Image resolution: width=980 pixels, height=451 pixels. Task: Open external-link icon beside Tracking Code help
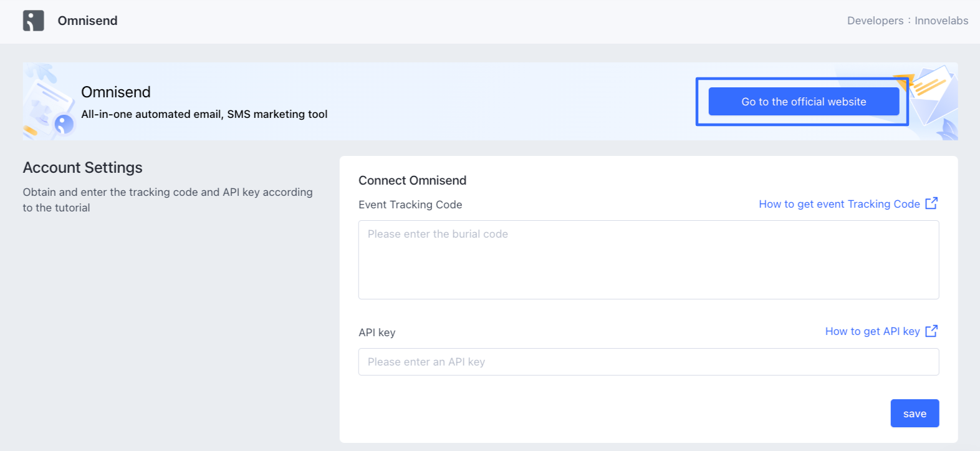[931, 203]
